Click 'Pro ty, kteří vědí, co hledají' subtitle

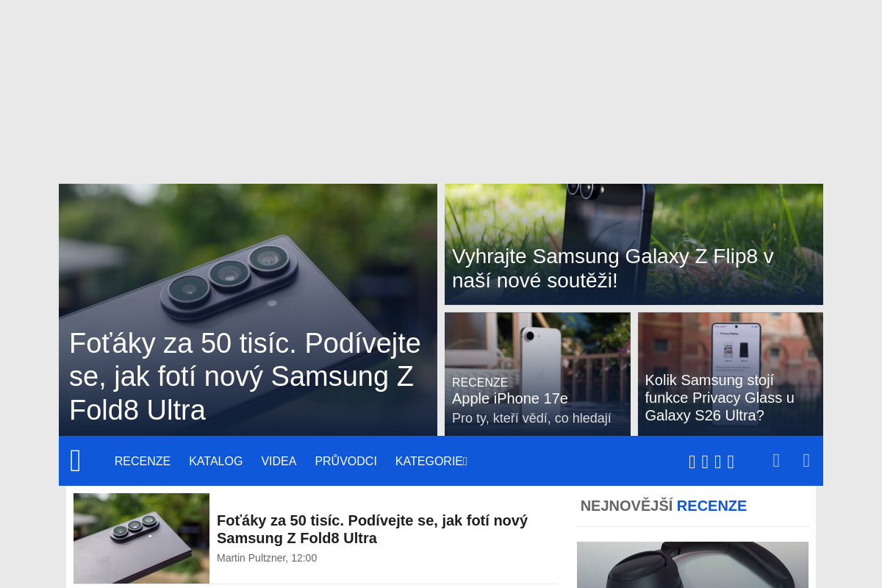[531, 418]
